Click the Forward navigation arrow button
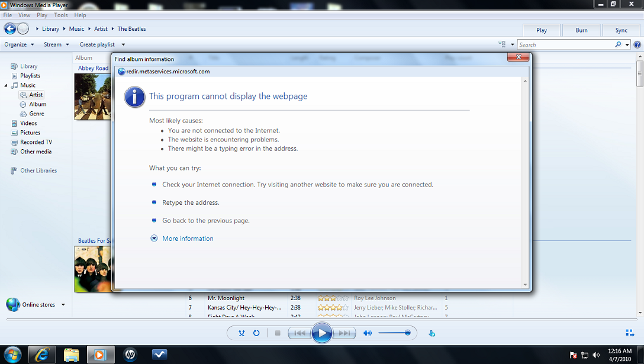Screen dimensions: 644x364 23,29
